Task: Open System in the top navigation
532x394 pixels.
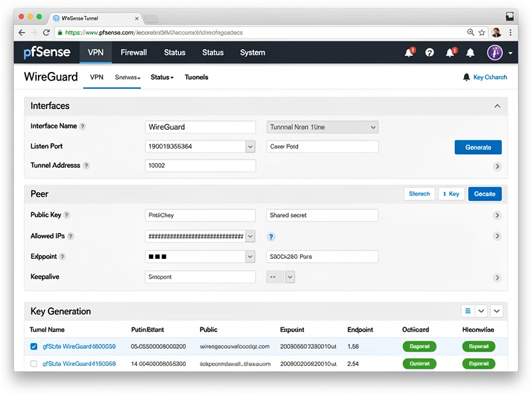Action: 253,53
